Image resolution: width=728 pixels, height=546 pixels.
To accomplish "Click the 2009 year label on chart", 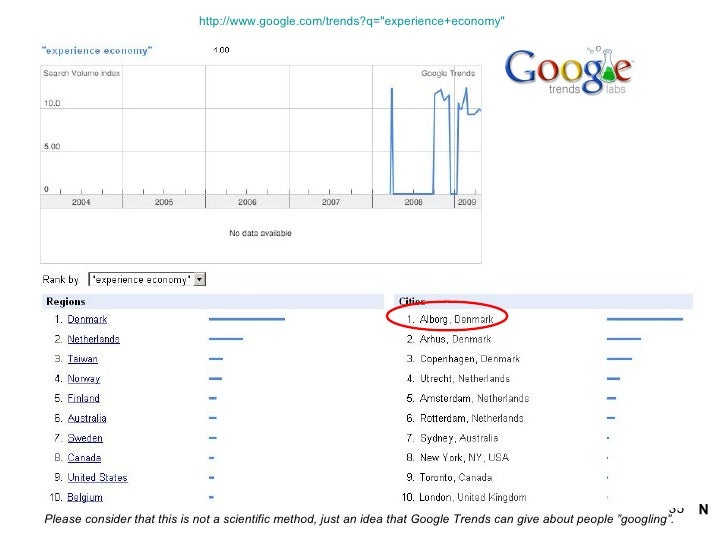I will coord(467,202).
